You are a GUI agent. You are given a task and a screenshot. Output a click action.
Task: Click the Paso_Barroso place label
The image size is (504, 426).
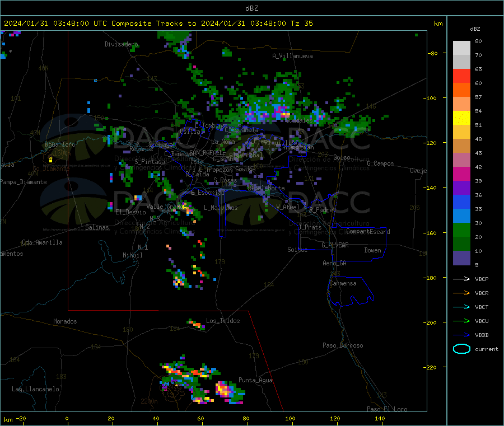click(x=343, y=345)
